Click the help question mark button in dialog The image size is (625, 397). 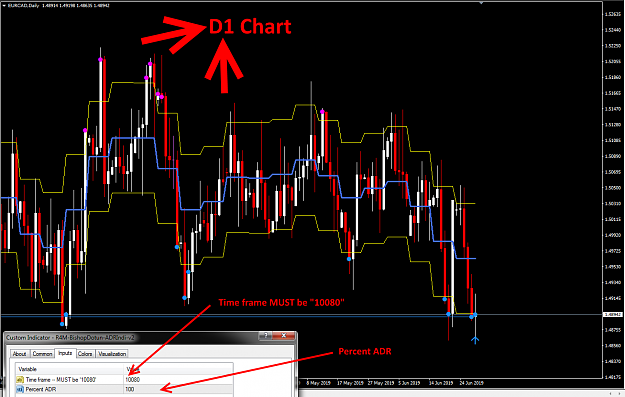tap(265, 335)
